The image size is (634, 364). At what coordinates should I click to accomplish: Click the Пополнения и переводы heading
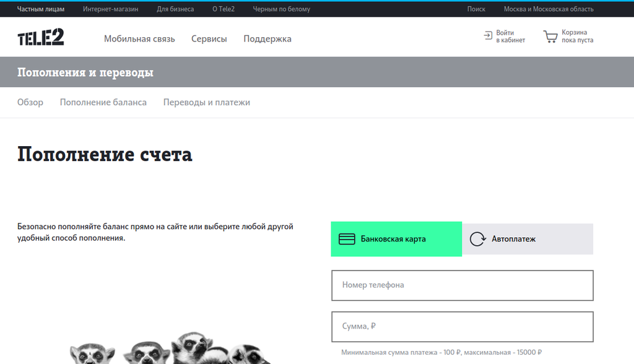coord(85,72)
